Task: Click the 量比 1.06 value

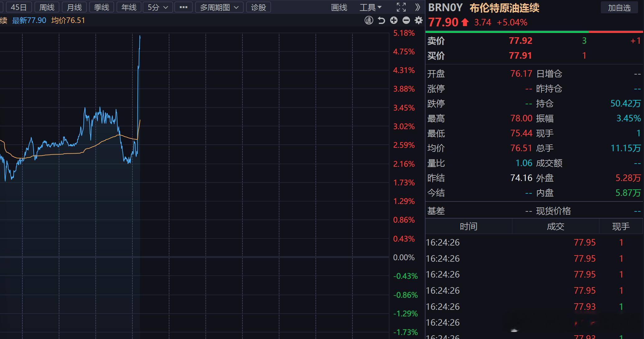Action: (x=524, y=163)
